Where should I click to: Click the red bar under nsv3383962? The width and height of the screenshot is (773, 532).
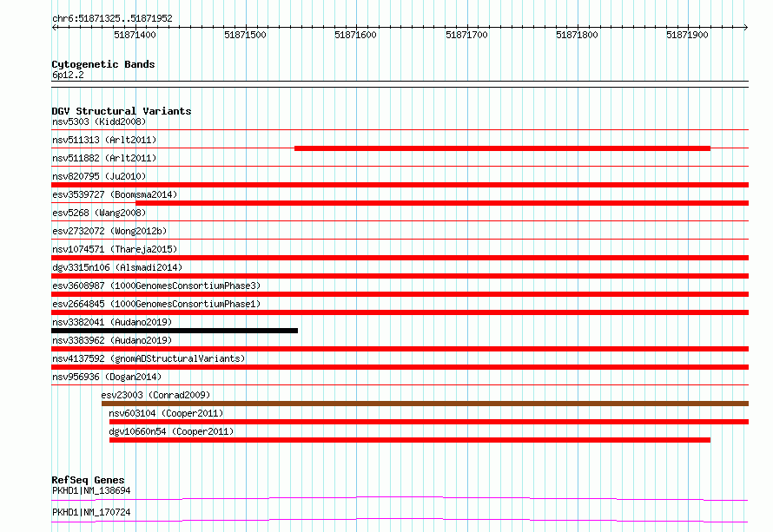[x=400, y=349]
